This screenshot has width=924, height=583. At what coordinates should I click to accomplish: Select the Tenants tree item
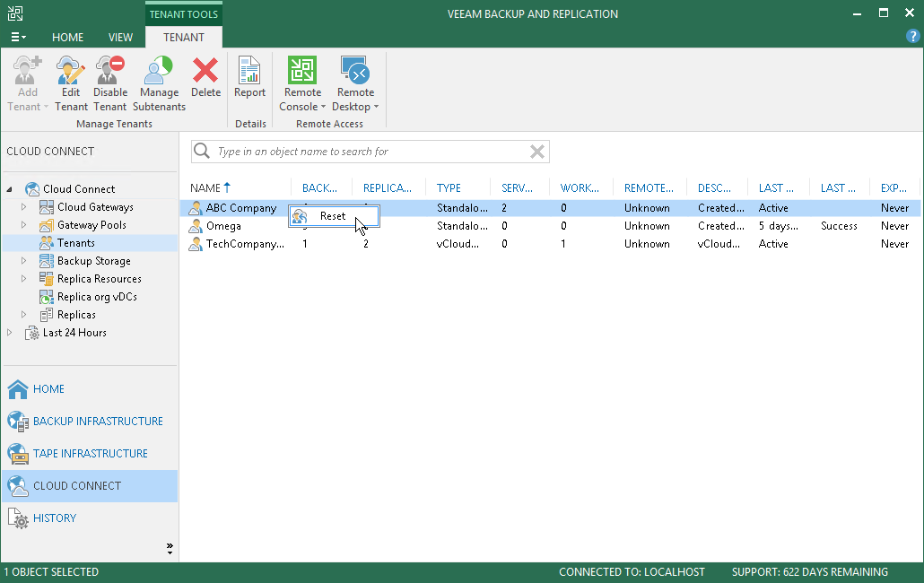pos(76,243)
